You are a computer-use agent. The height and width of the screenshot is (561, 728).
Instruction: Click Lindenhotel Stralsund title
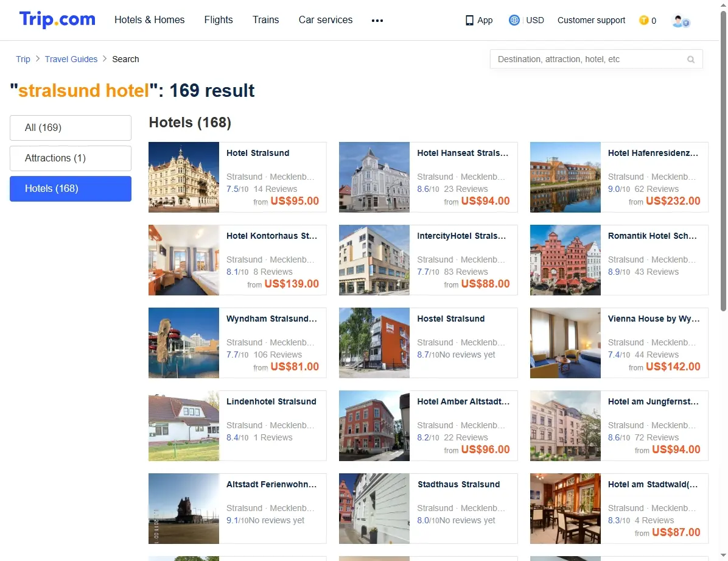271,401
